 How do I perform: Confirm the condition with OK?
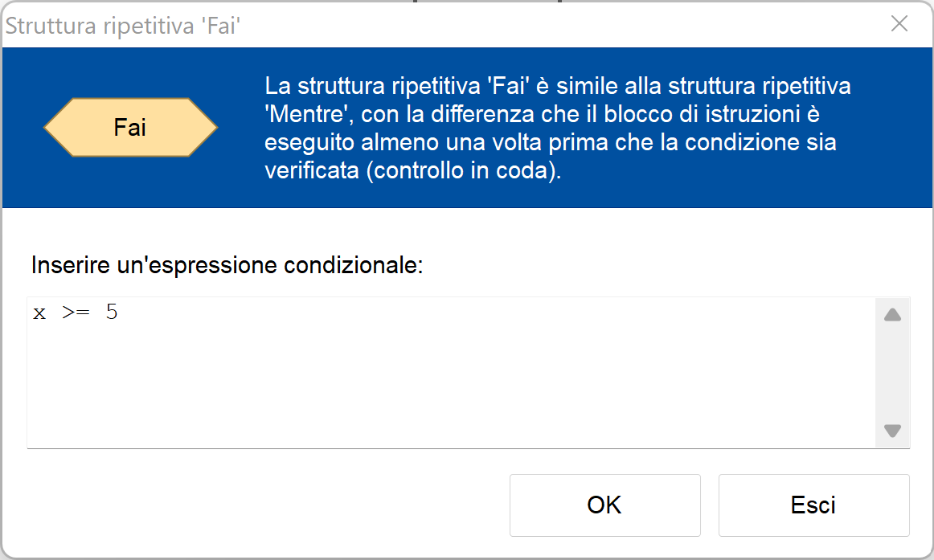click(604, 505)
